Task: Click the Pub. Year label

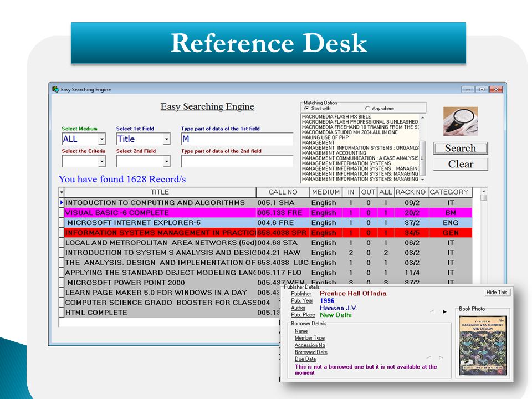Action: [301, 300]
